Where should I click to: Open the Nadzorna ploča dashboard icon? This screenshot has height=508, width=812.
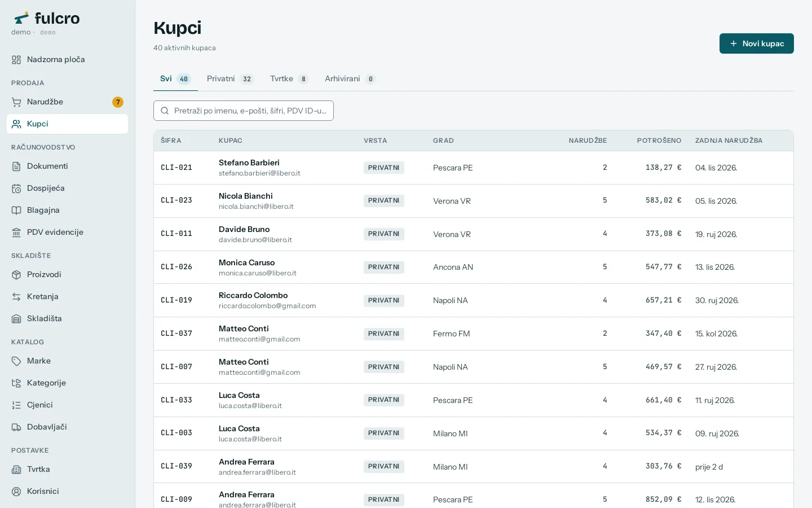point(16,60)
